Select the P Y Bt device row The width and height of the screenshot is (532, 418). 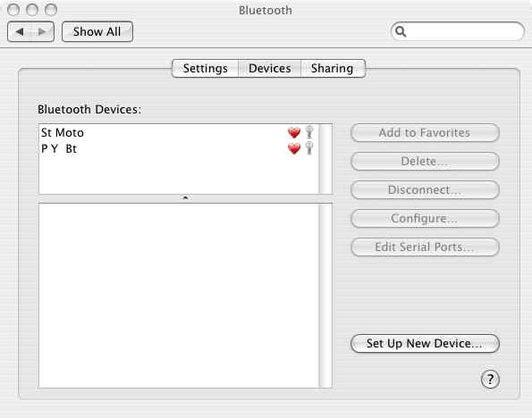(179, 148)
